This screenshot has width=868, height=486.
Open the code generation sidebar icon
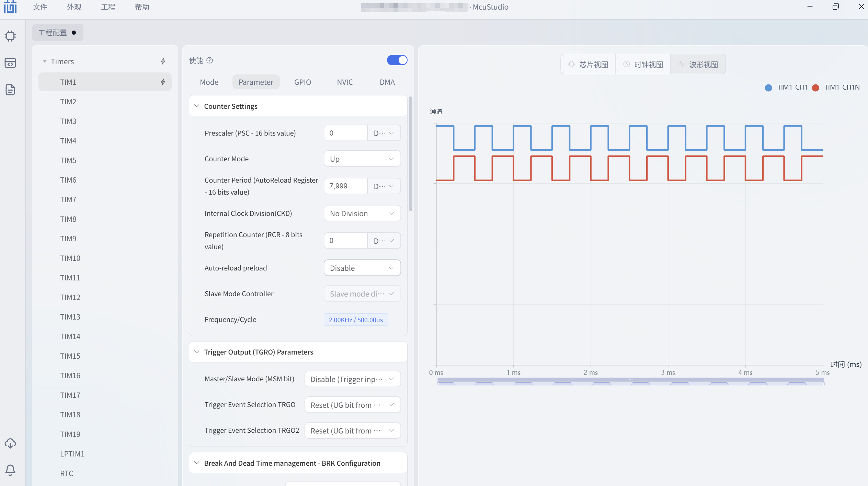[x=10, y=63]
